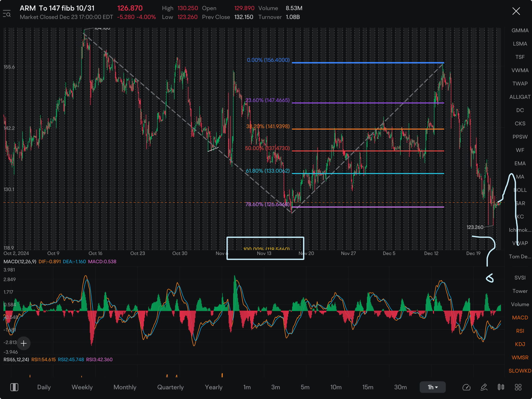Select the 1m interval
Image resolution: width=532 pixels, height=399 pixels.
[247, 387]
